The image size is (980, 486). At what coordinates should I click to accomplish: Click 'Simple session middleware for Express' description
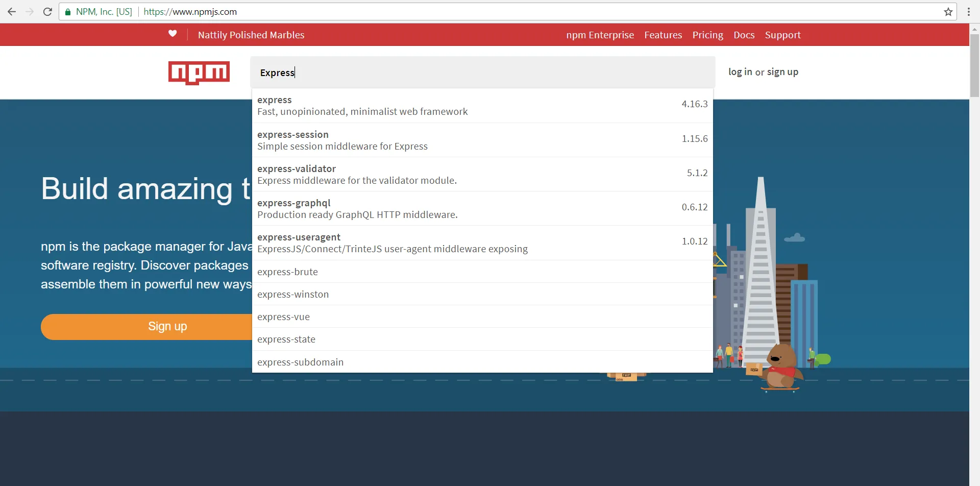click(x=342, y=147)
